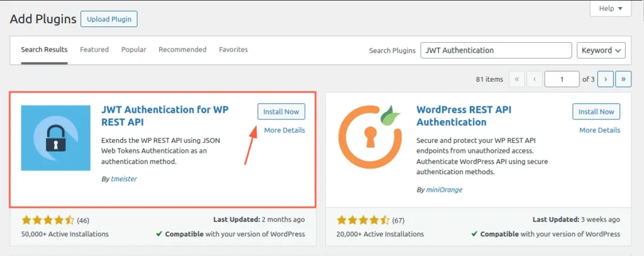This screenshot has height=256, width=644.
Task: Click 'Last Updated: 2 months ago' text
Action: click(x=259, y=220)
